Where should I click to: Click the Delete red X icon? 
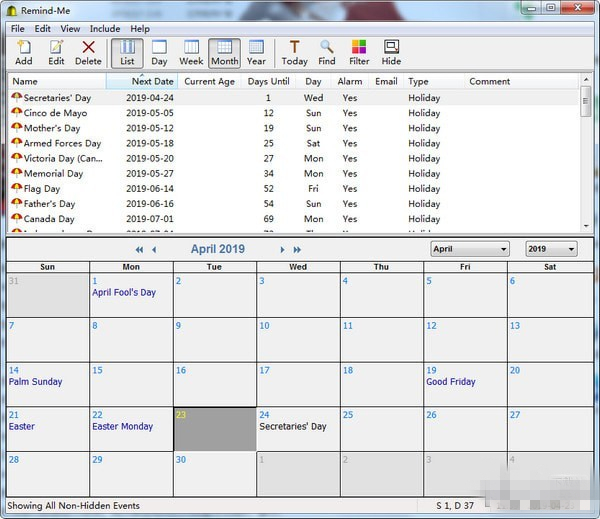88,52
